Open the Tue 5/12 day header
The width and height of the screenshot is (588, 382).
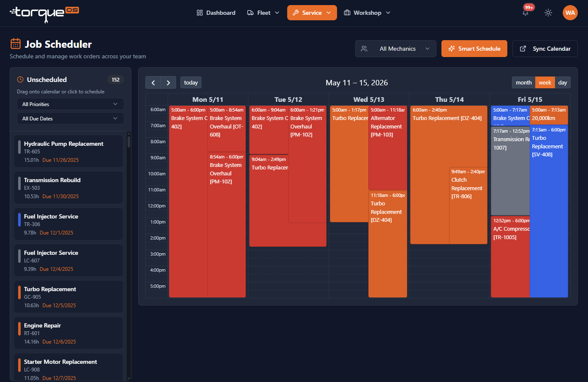pos(289,100)
